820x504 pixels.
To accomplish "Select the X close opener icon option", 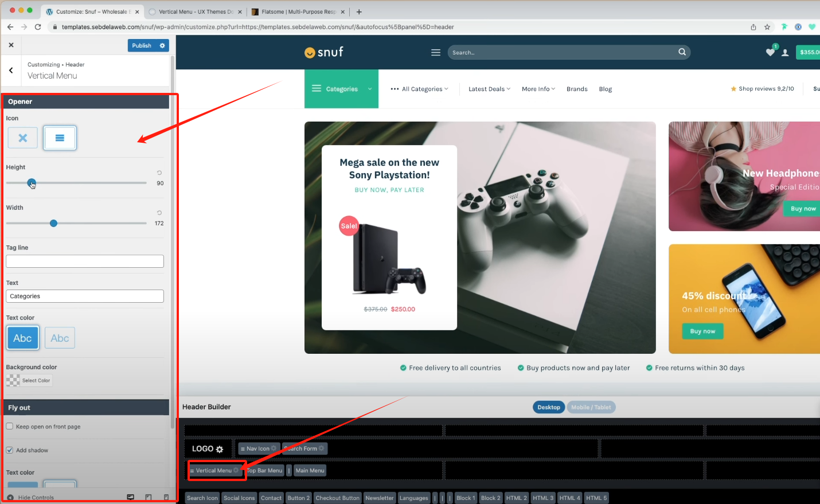I will (23, 138).
